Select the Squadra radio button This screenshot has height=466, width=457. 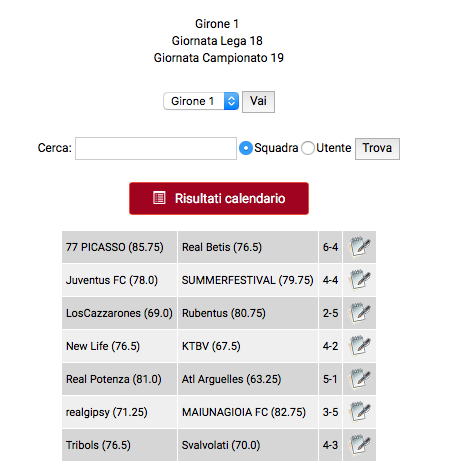click(x=246, y=148)
